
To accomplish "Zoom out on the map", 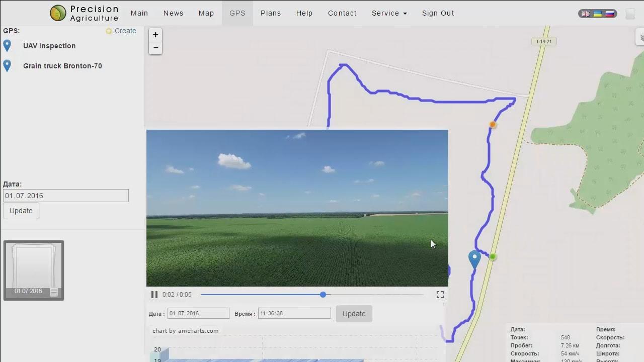I will pos(155,47).
